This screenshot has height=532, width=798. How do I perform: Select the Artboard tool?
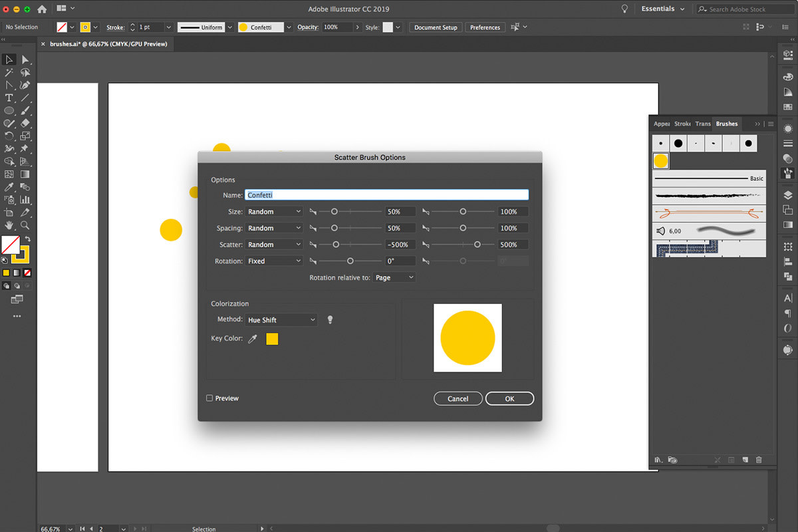click(x=9, y=213)
